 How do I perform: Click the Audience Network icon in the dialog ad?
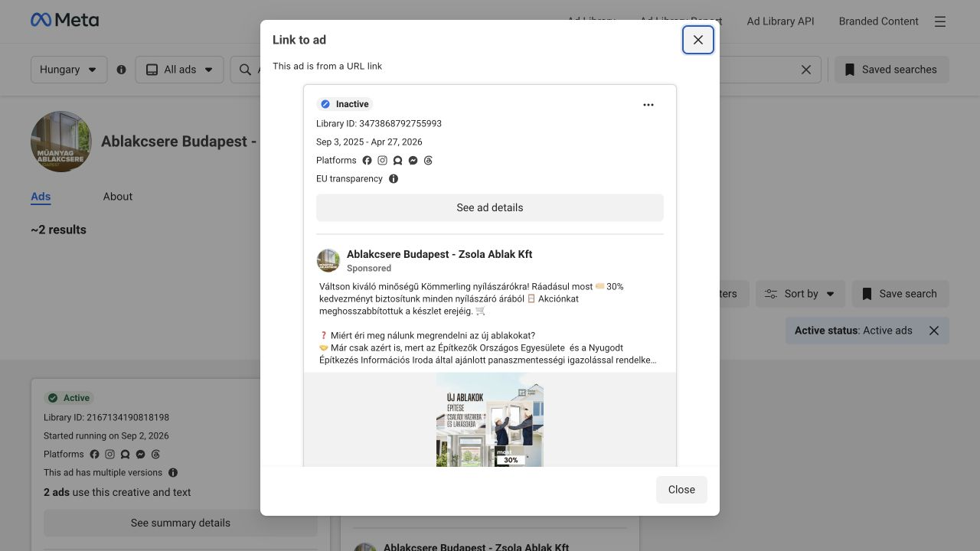pyautogui.click(x=397, y=161)
